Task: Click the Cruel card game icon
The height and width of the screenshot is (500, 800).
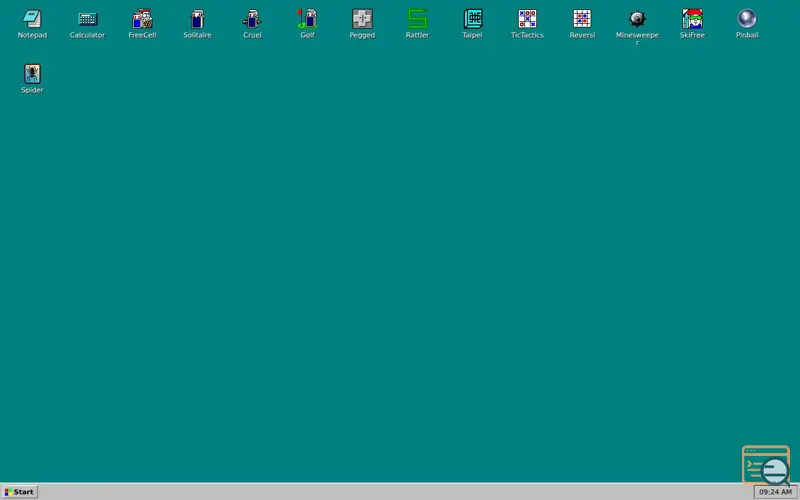Action: pos(253,19)
